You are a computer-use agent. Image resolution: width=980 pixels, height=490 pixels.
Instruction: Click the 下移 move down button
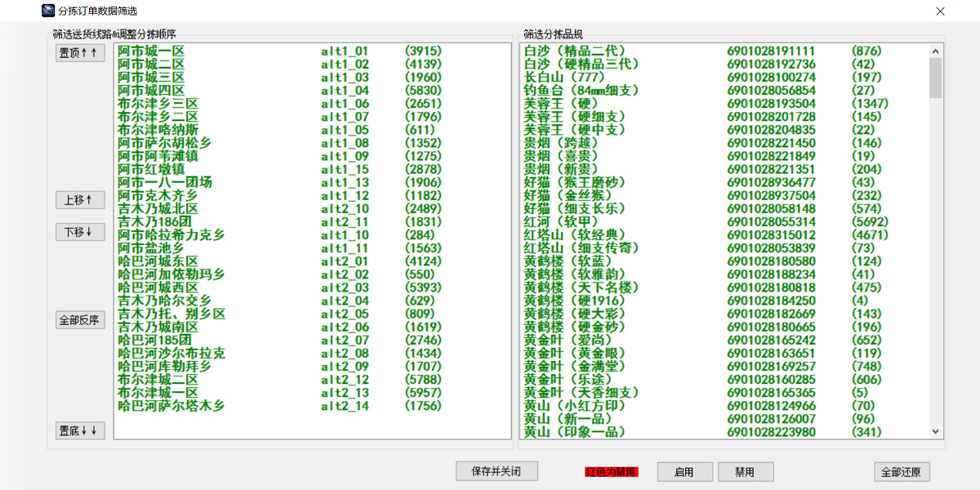click(80, 233)
